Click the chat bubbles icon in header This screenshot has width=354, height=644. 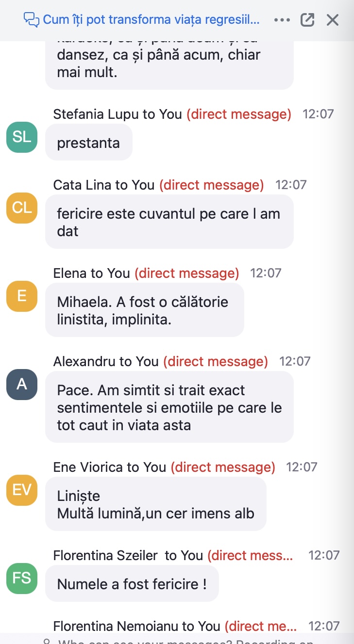[x=32, y=20]
